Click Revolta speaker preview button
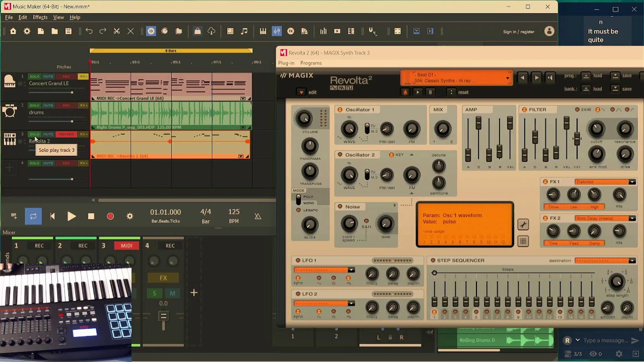Screen dimensions: 644x362 click(550, 77)
